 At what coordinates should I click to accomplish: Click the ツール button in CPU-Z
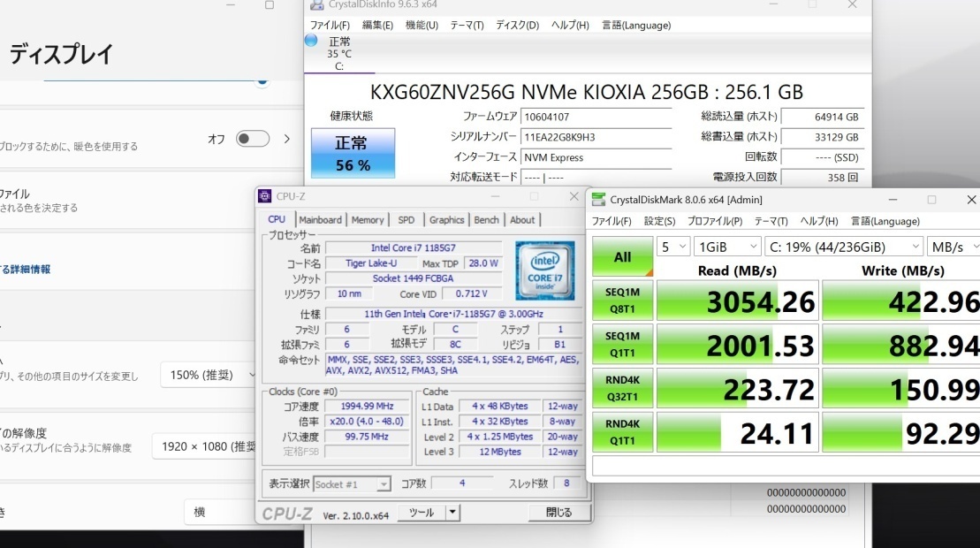422,513
